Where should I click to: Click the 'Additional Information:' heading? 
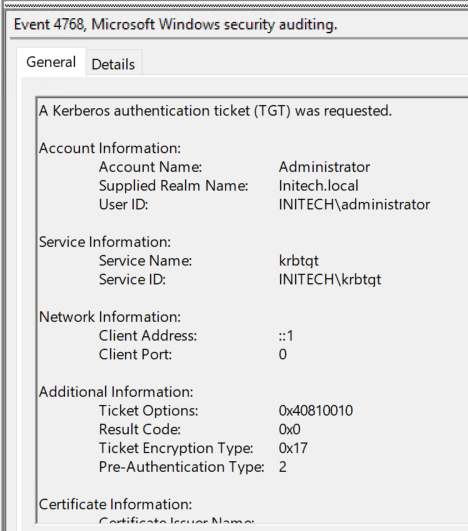pos(116,392)
